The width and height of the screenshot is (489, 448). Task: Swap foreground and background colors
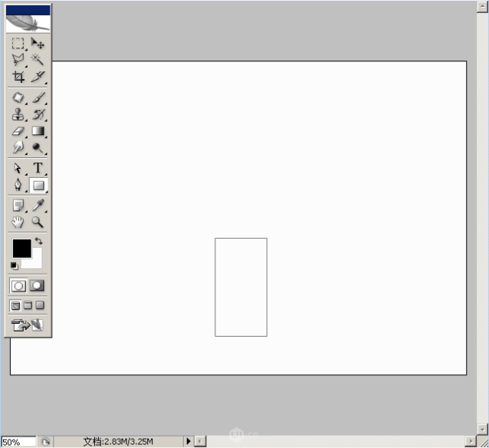(x=38, y=241)
